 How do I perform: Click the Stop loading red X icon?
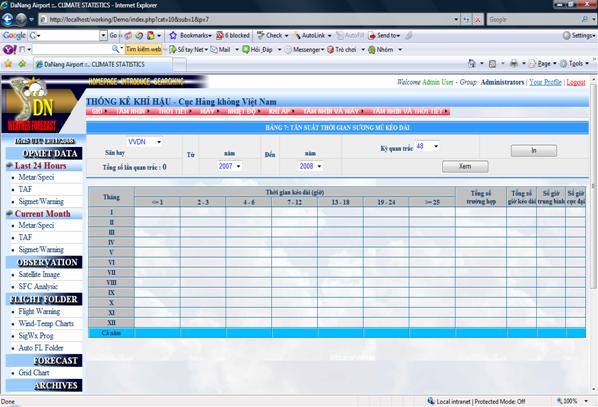point(477,19)
